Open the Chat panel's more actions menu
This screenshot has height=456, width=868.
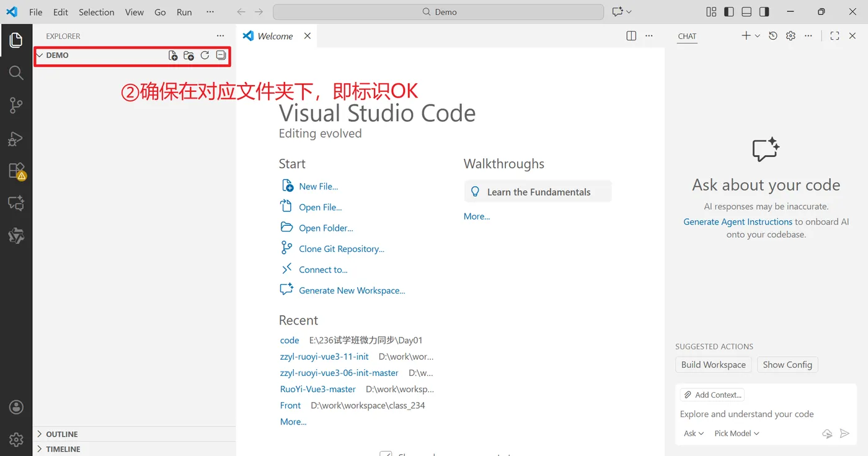pyautogui.click(x=808, y=36)
